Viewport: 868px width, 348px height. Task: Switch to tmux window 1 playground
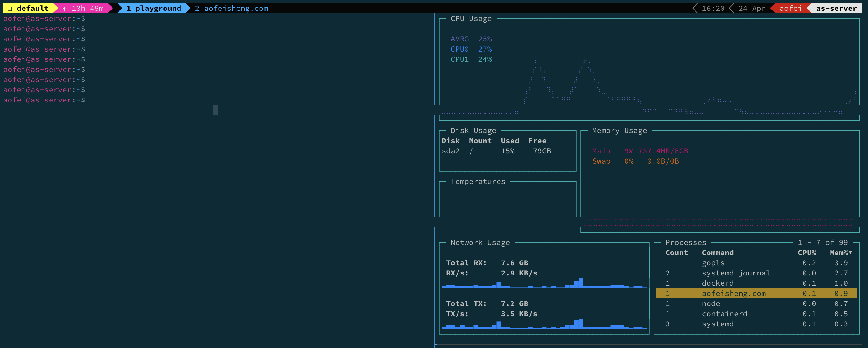coord(154,9)
